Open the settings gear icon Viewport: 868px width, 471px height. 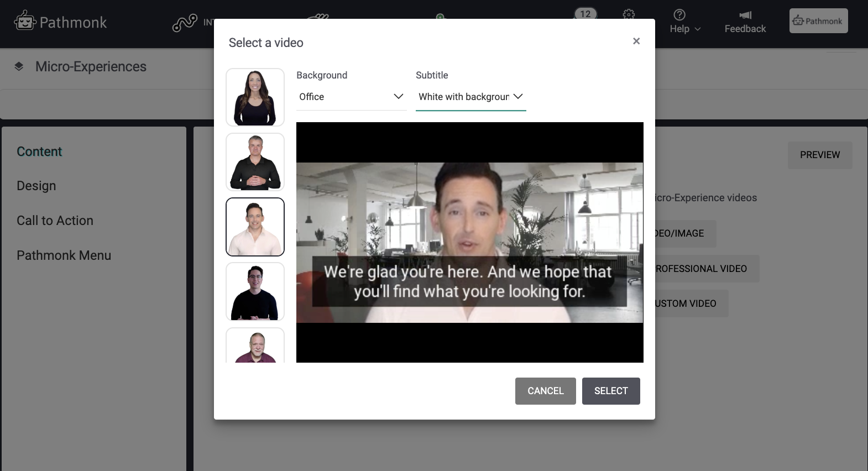[x=629, y=14]
